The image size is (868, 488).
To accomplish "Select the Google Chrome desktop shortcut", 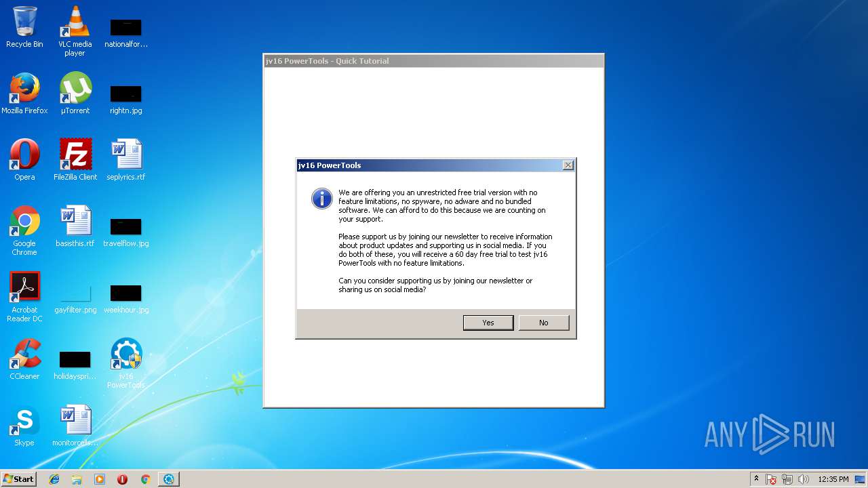I will point(24,230).
